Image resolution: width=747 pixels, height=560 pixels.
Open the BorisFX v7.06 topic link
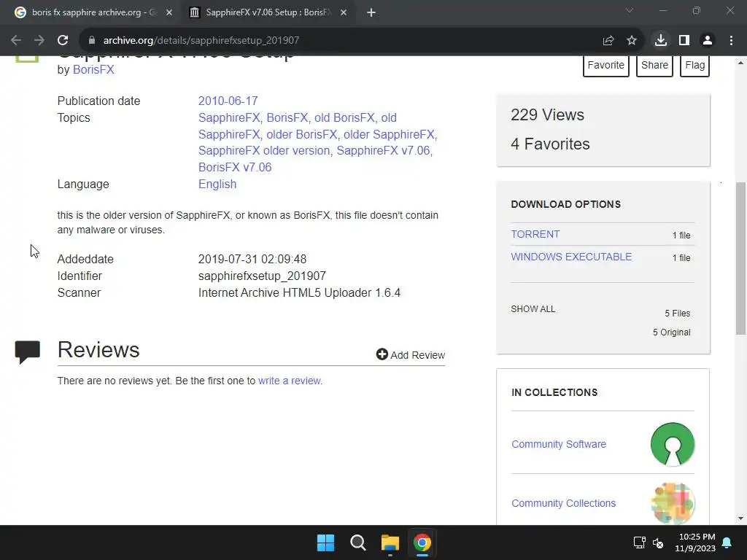click(x=235, y=167)
